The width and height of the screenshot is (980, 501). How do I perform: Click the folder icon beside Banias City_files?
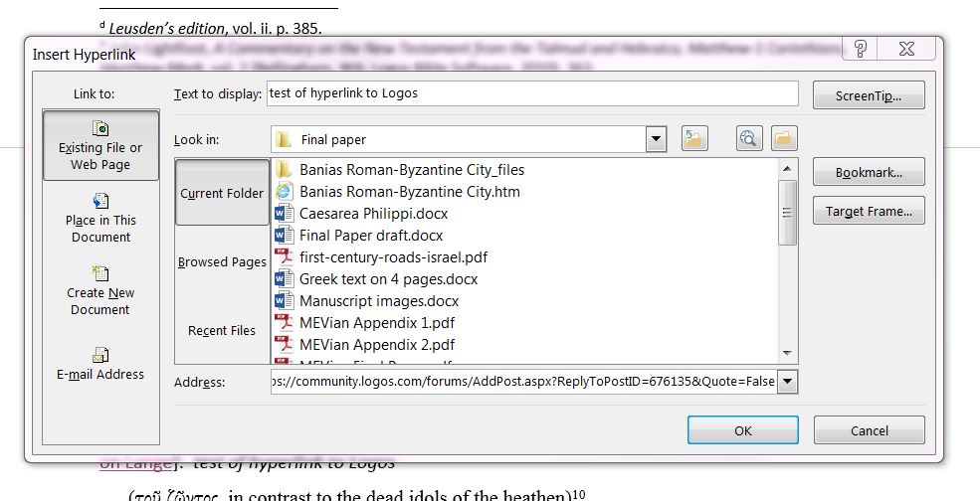click(x=284, y=169)
